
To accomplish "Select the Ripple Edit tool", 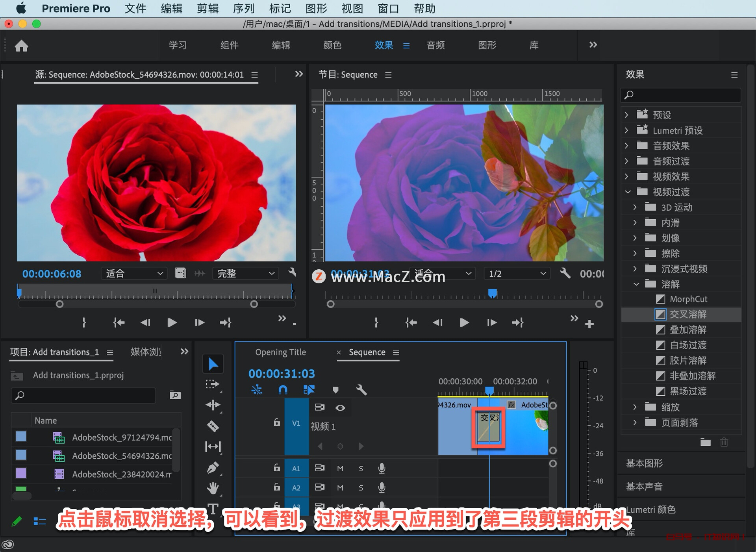I will [x=213, y=405].
